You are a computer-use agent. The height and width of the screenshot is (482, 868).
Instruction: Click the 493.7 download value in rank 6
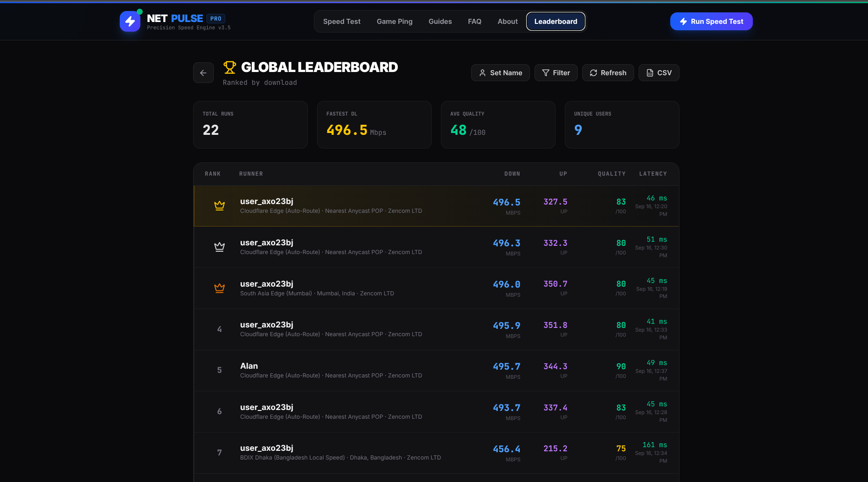click(x=506, y=408)
